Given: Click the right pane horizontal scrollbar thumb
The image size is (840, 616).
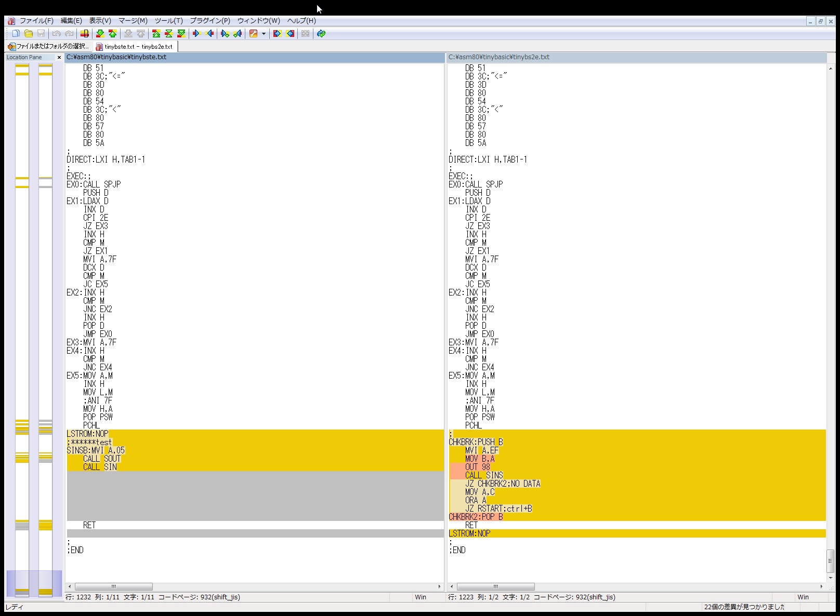Looking at the screenshot, I should click(x=496, y=586).
